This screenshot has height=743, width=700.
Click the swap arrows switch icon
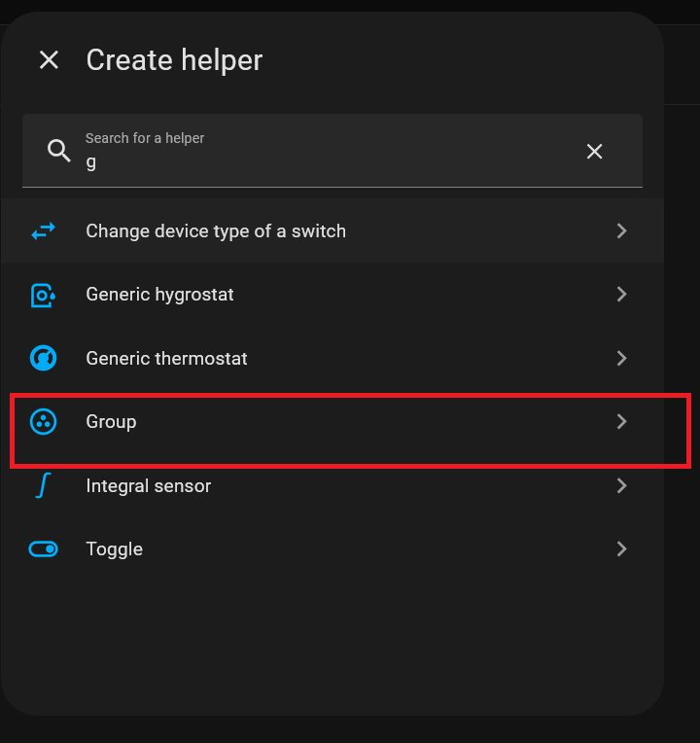[x=43, y=231]
